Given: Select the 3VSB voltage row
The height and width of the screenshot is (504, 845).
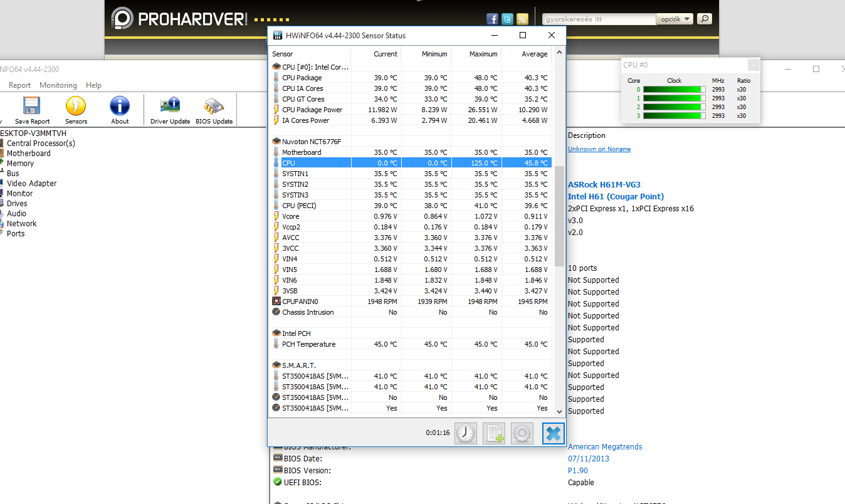Looking at the screenshot, I should 411,291.
